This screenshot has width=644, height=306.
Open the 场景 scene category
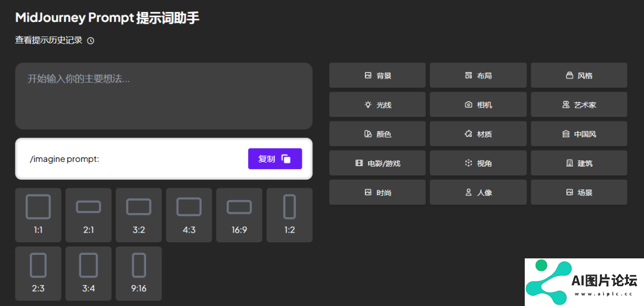[579, 192]
